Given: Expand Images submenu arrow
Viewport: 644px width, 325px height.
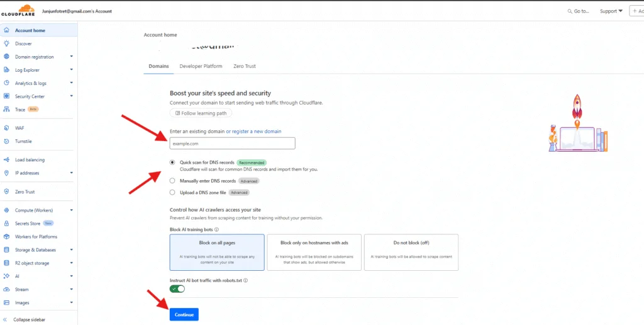Looking at the screenshot, I should point(72,302).
